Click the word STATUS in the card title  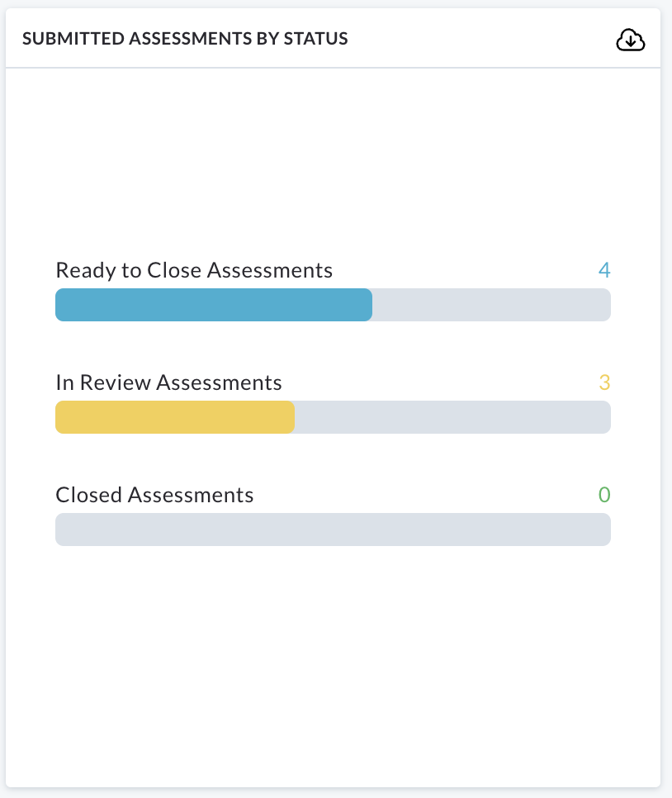pos(315,39)
